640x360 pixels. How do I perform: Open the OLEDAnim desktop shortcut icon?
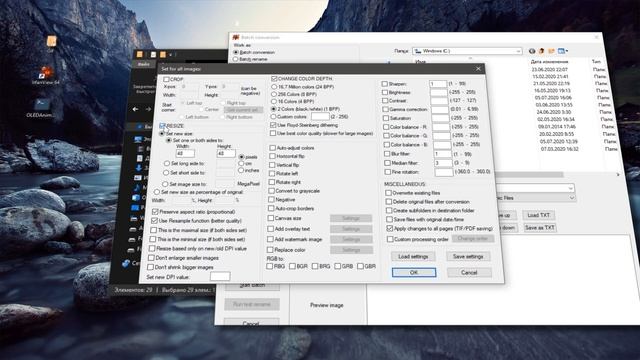(42, 108)
